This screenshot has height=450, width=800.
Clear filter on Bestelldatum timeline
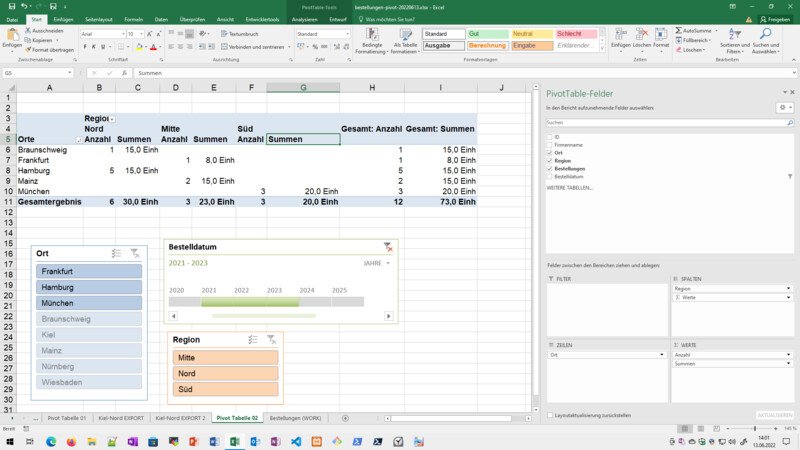coord(388,247)
